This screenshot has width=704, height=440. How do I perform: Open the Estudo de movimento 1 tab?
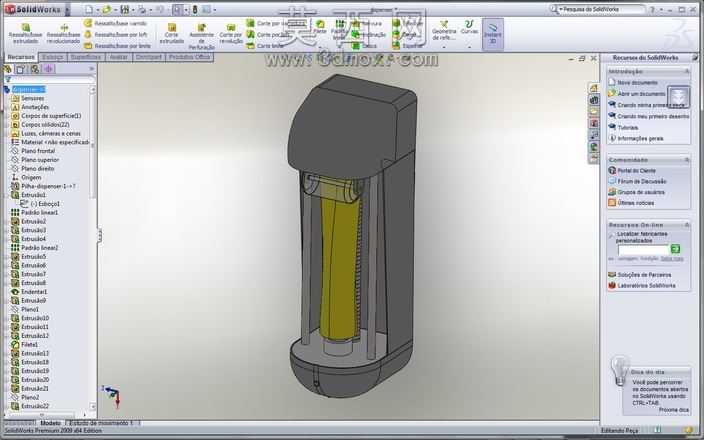coord(101,423)
